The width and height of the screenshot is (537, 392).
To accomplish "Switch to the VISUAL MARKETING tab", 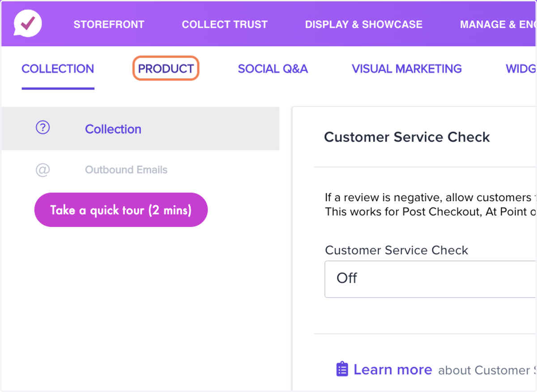I will pyautogui.click(x=407, y=69).
